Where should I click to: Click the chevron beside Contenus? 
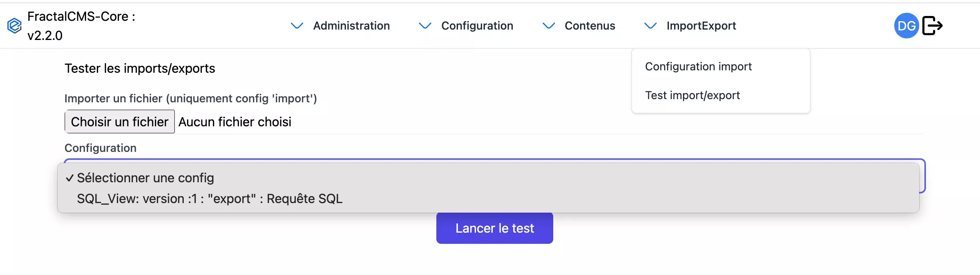pos(548,26)
